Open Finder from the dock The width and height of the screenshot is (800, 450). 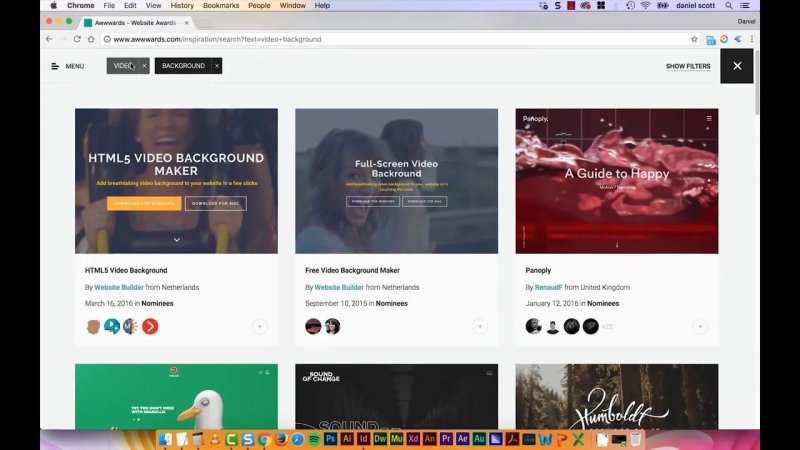pyautogui.click(x=165, y=439)
